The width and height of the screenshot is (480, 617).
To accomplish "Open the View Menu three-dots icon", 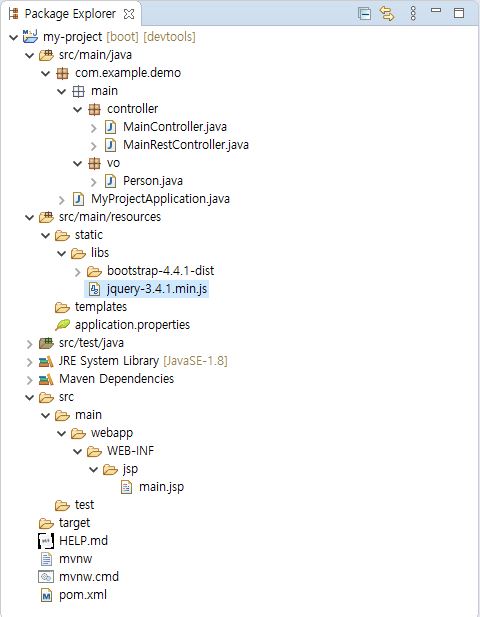I will tap(413, 13).
